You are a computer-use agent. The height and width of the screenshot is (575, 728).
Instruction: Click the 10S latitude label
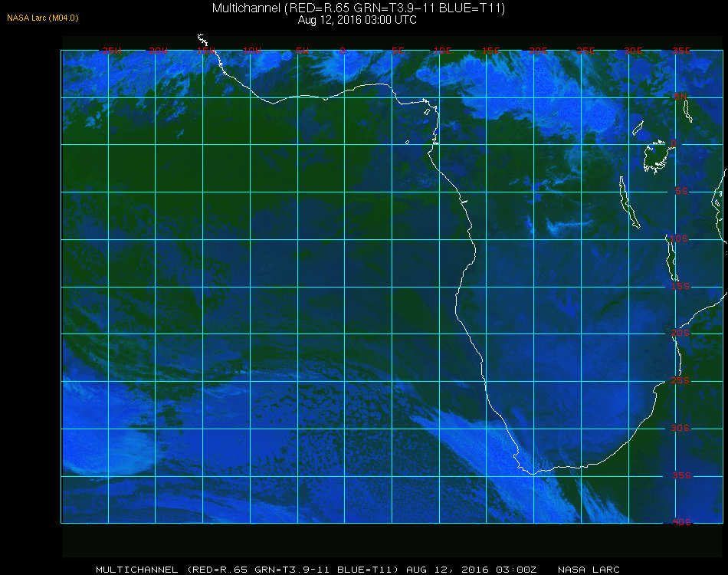[679, 238]
